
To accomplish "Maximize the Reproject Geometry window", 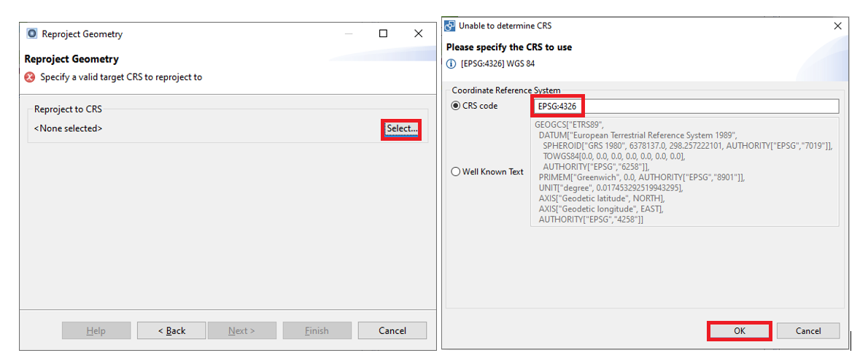I will (383, 34).
